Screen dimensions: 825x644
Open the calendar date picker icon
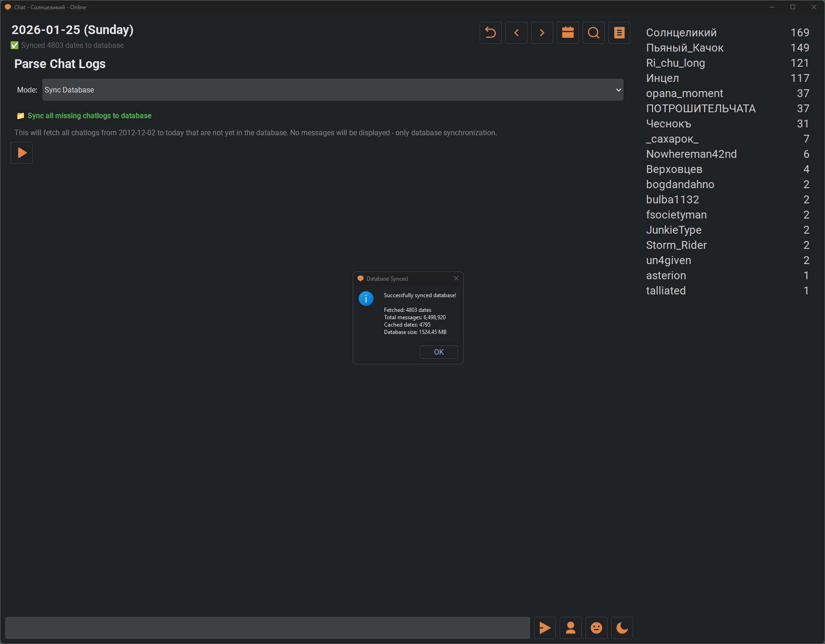click(x=568, y=33)
